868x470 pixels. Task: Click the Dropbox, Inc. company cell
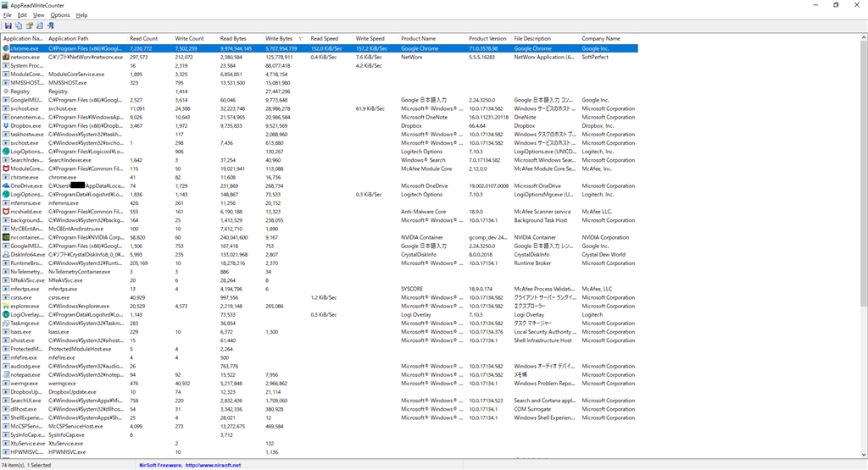(x=598, y=125)
